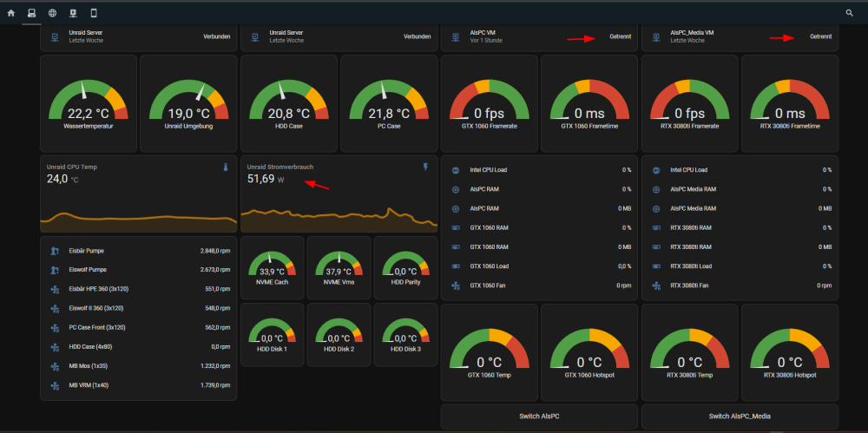Open the HDD Disk 1 gauge
The width and height of the screenshot is (868, 433).
pos(272,334)
